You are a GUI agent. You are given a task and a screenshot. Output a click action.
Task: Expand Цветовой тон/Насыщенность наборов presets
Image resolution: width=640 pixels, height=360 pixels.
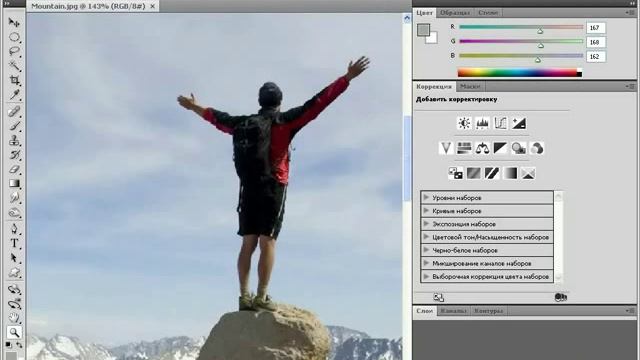coord(426,237)
